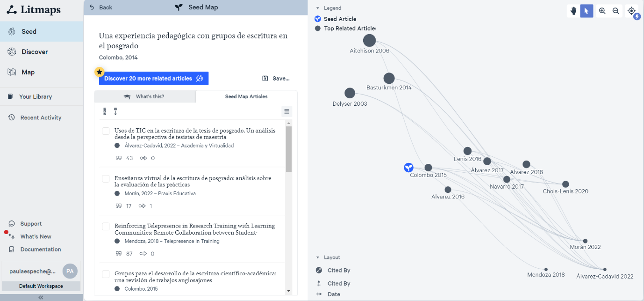This screenshot has width=644, height=301.
Task: Select the Mendoza 2018 article checkbox
Action: 106,227
